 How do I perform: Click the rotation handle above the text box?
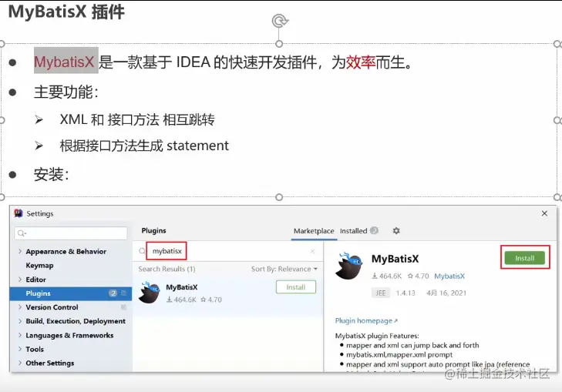(279, 21)
